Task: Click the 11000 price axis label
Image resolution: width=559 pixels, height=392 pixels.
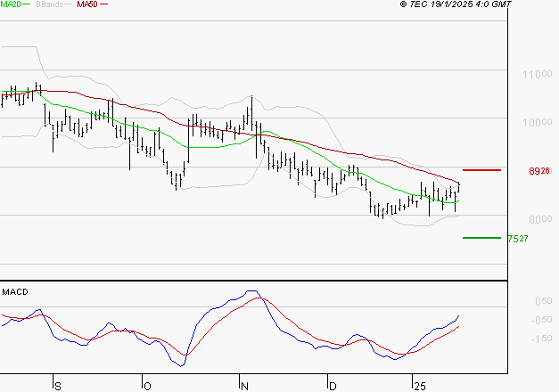Action: tap(538, 75)
